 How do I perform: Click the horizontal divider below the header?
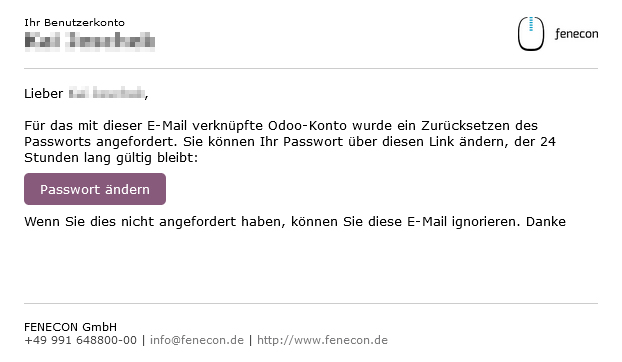coord(311,69)
